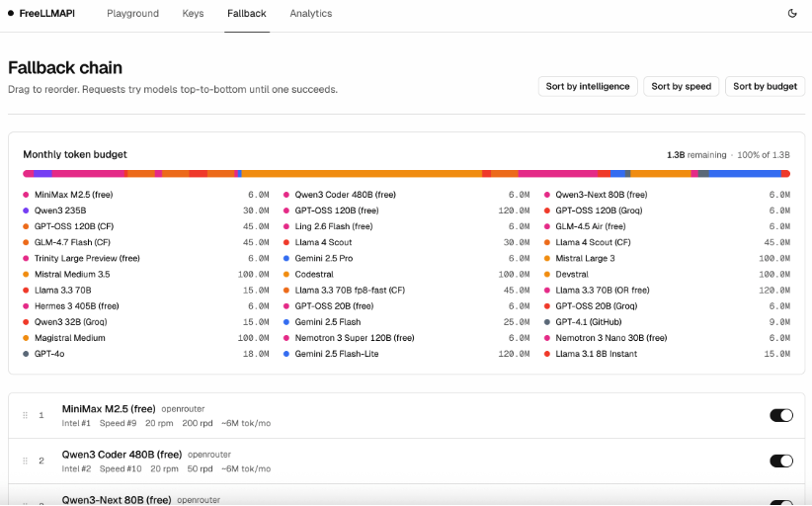This screenshot has height=506, width=812.
Task: Grab drag handle of MiniMax M2.5 row
Action: tap(25, 415)
